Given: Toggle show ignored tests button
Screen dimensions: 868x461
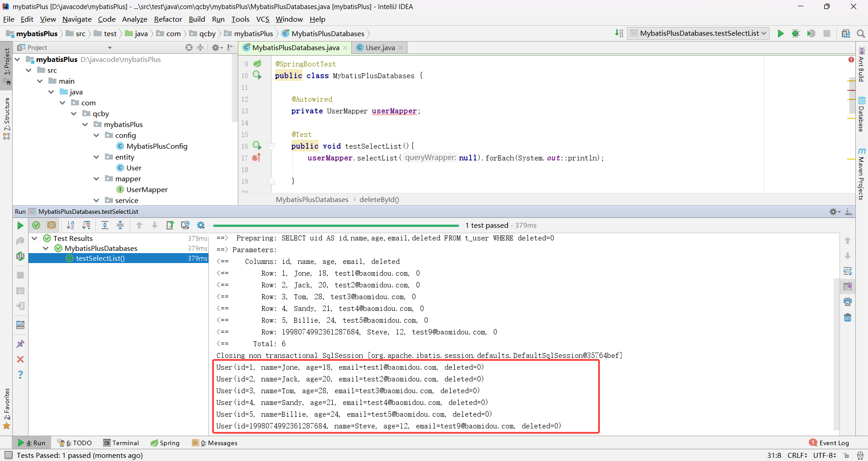Looking at the screenshot, I should (52, 225).
